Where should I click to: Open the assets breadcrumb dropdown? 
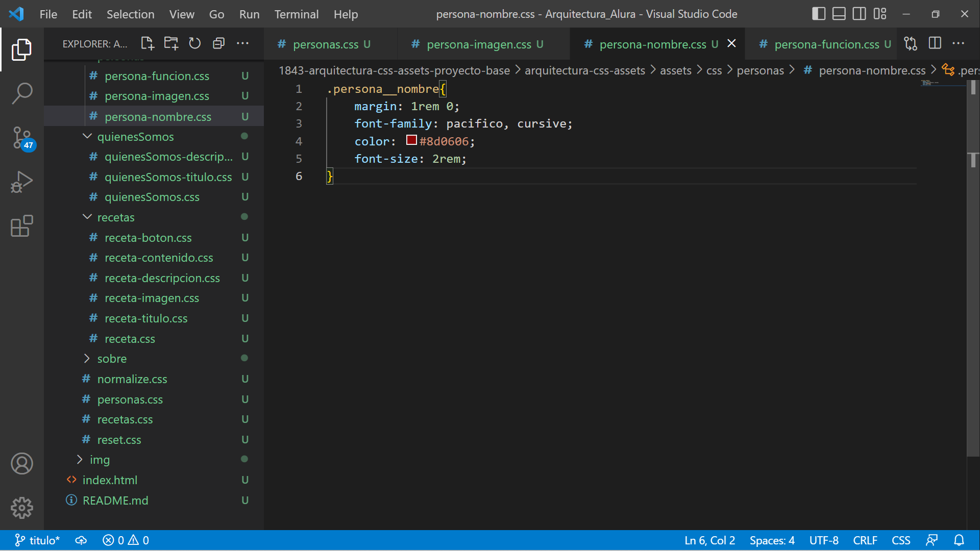coord(675,70)
